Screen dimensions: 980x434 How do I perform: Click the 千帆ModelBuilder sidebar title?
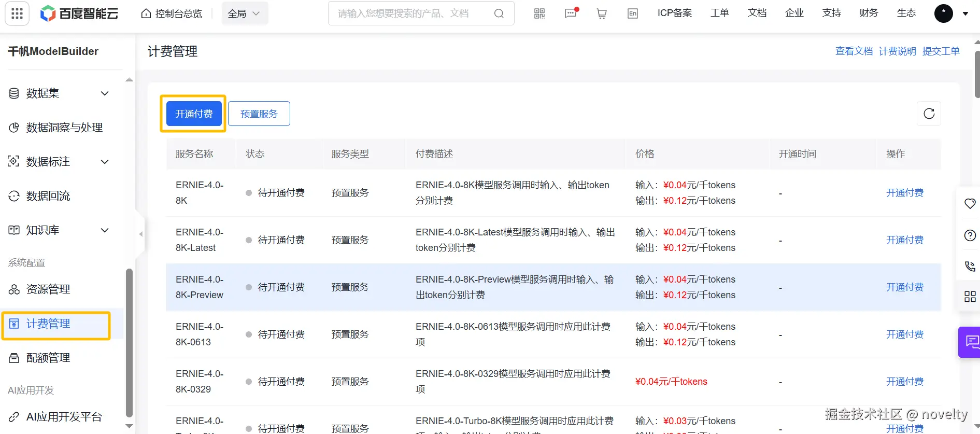53,51
